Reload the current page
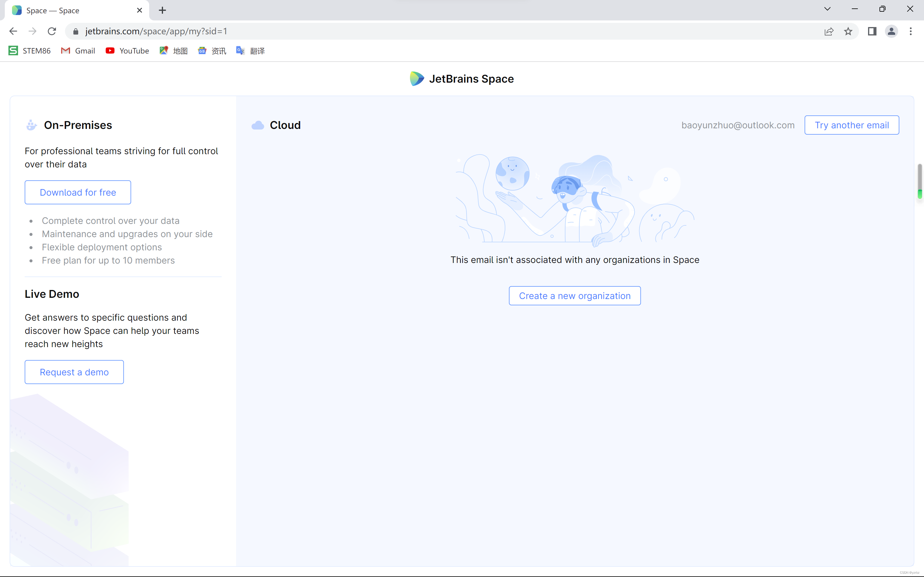 point(52,31)
